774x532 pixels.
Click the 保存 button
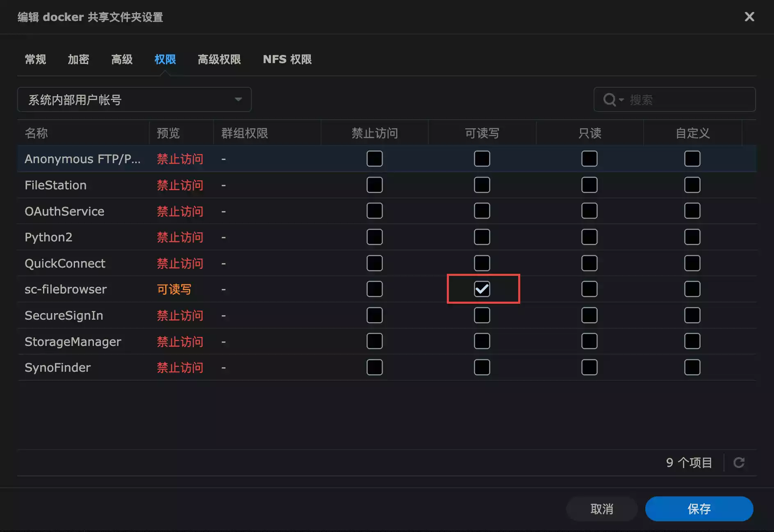[x=699, y=509]
